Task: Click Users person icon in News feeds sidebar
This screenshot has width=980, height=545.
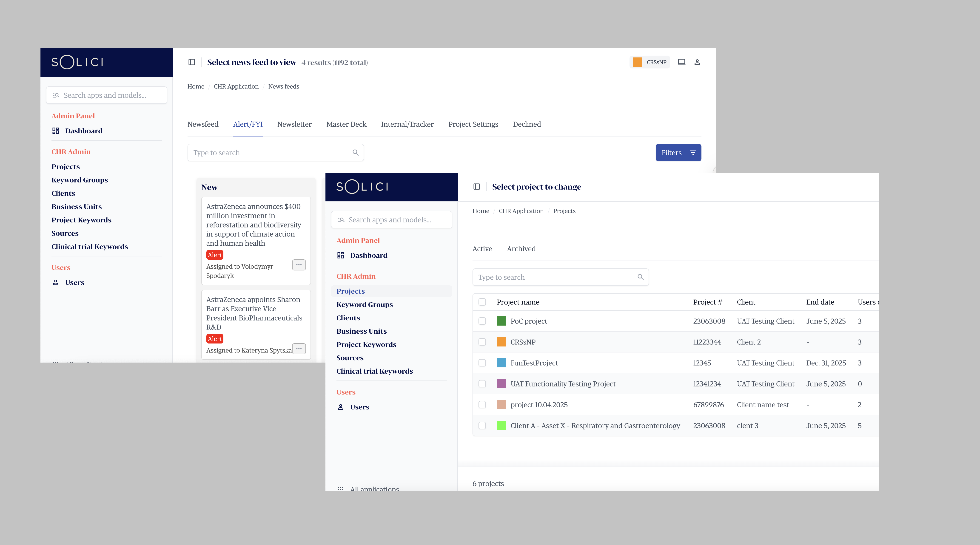Action: tap(56, 283)
